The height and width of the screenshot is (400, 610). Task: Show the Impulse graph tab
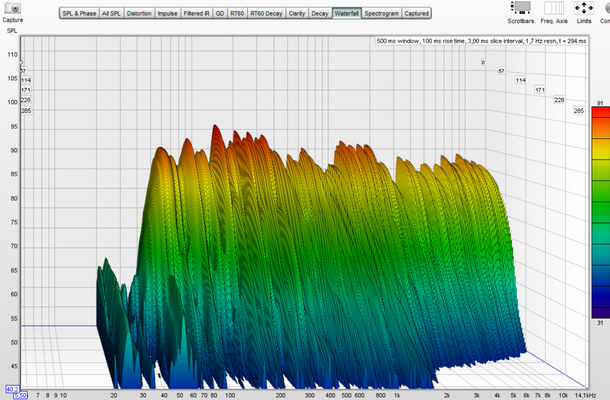click(x=167, y=13)
